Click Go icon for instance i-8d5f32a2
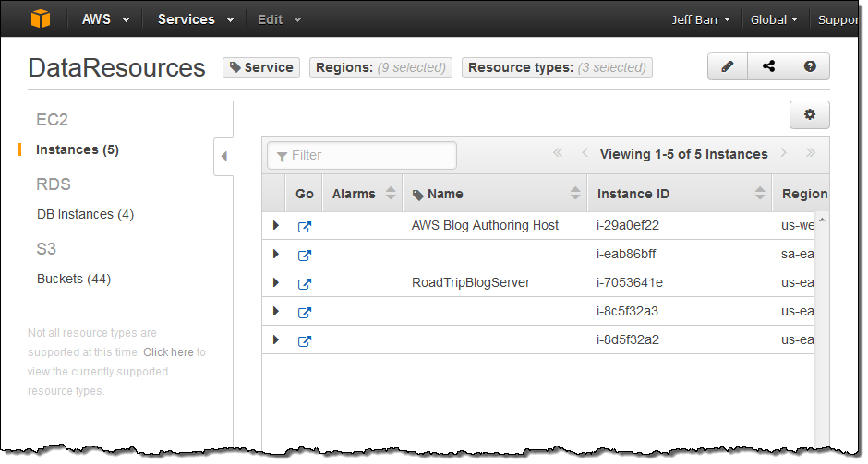Image resolution: width=868 pixels, height=464 pixels. [x=305, y=340]
